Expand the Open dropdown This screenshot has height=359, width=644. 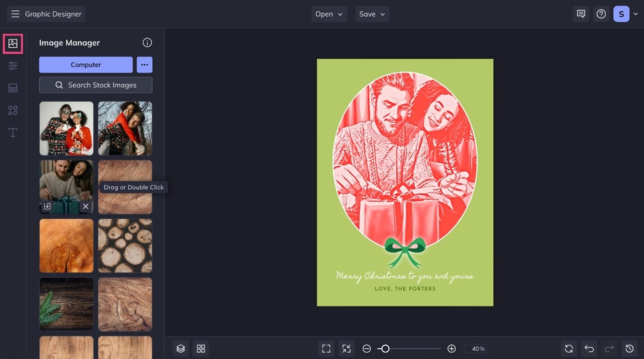tap(329, 14)
